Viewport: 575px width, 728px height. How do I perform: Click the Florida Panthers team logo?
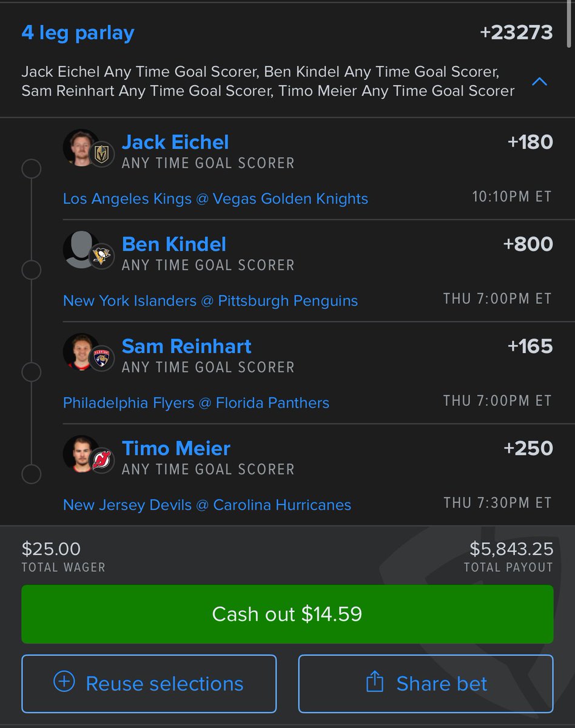tap(101, 359)
